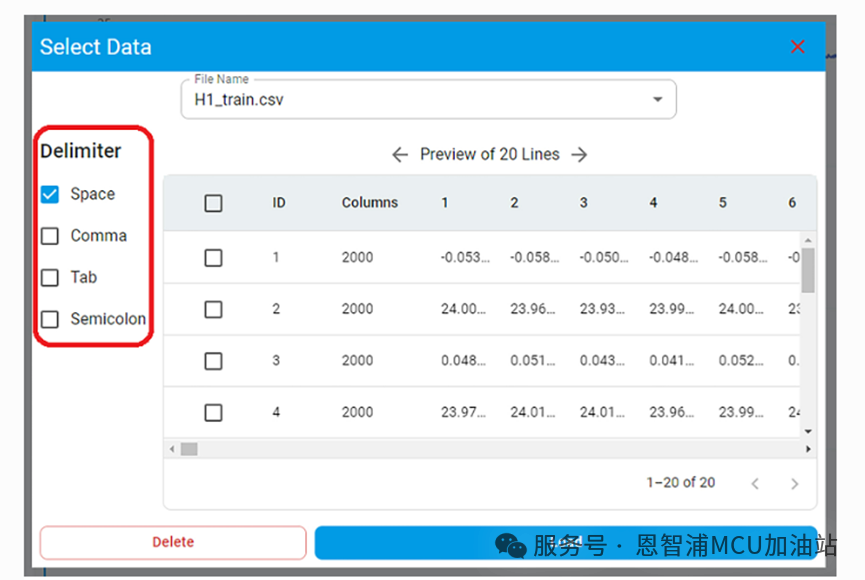Tick the select-all checkbox in table header

[213, 203]
